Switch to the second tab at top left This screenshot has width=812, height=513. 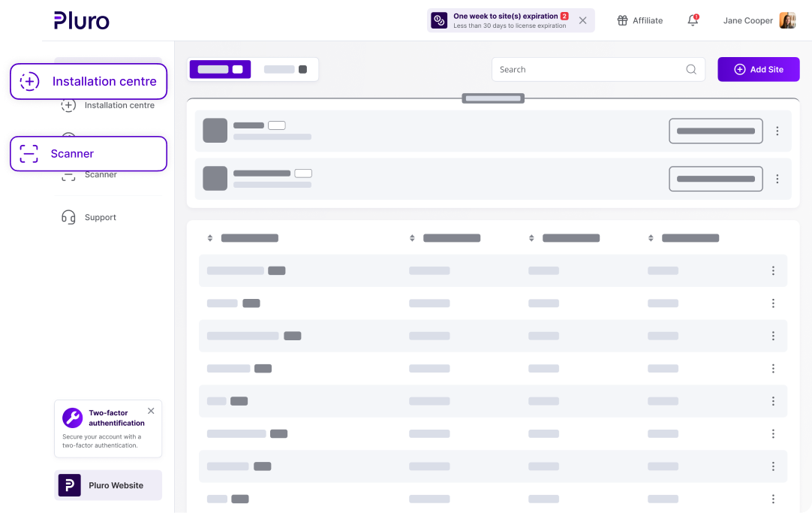click(286, 68)
